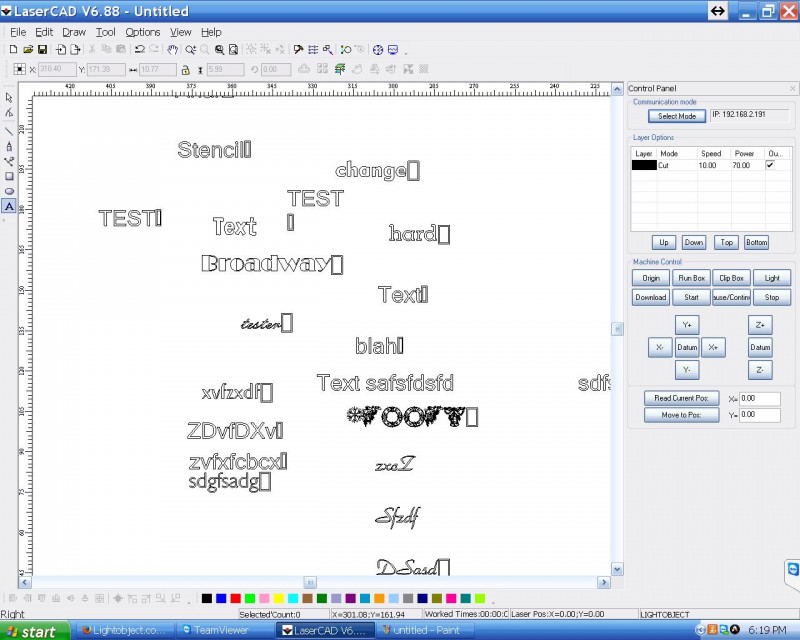Pick the red color swatch in the palette
This screenshot has width=800, height=640.
point(235,598)
